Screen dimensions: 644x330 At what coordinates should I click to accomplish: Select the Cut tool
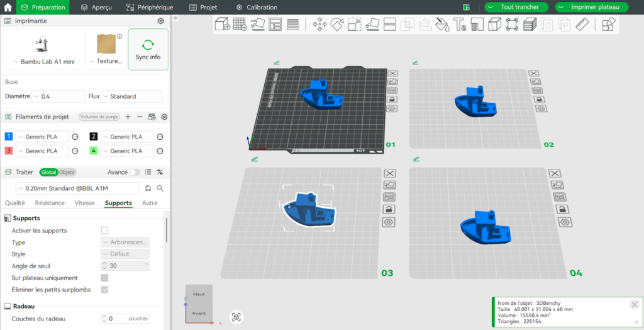(x=389, y=25)
